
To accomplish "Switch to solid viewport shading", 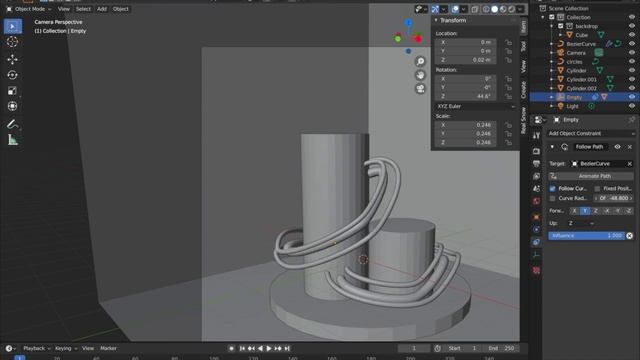I will pyautogui.click(x=495, y=9).
